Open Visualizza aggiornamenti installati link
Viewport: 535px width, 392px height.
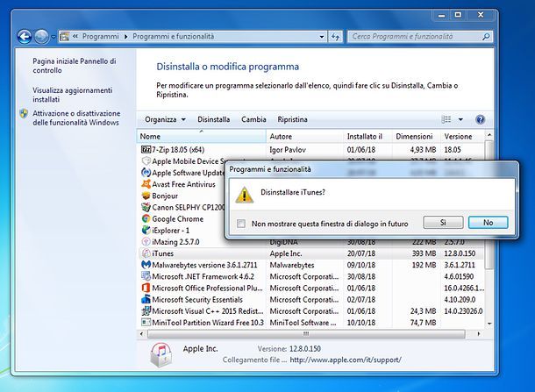point(72,95)
